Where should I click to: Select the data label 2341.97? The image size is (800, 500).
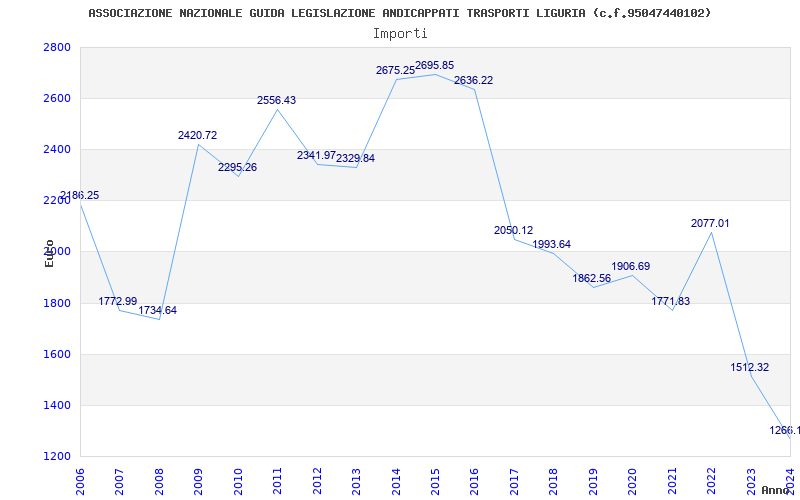tap(316, 155)
